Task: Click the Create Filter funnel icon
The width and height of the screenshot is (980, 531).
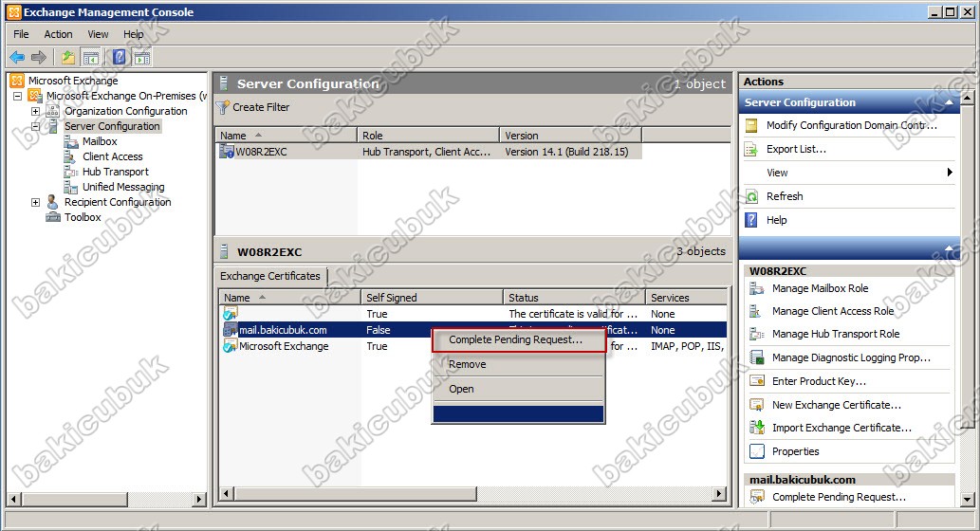Action: tap(223, 108)
